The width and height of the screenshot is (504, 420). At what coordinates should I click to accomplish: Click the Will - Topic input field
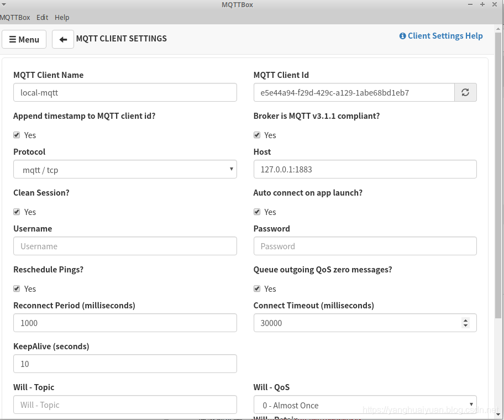pos(125,405)
